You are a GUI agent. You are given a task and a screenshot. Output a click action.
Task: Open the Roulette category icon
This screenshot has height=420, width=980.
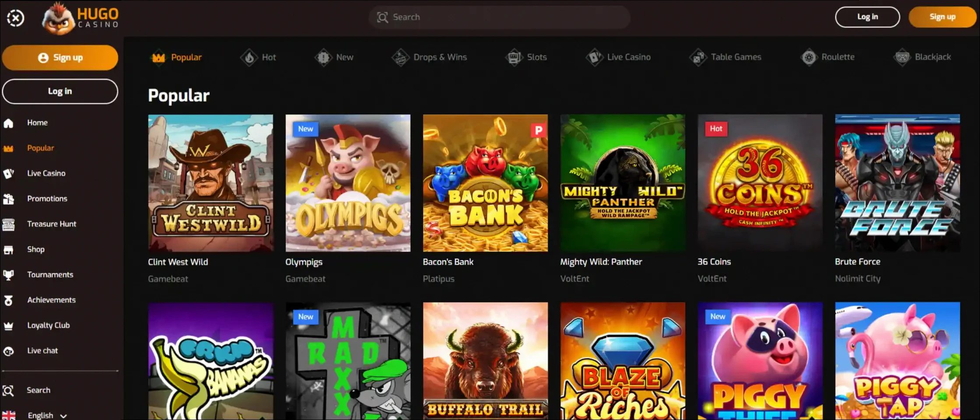coord(809,57)
